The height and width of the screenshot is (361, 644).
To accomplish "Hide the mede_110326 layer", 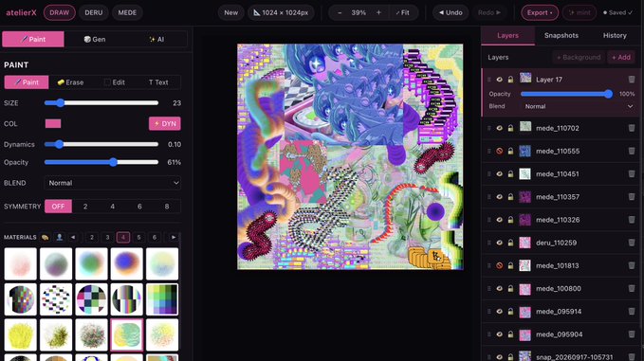I will [x=500, y=220].
